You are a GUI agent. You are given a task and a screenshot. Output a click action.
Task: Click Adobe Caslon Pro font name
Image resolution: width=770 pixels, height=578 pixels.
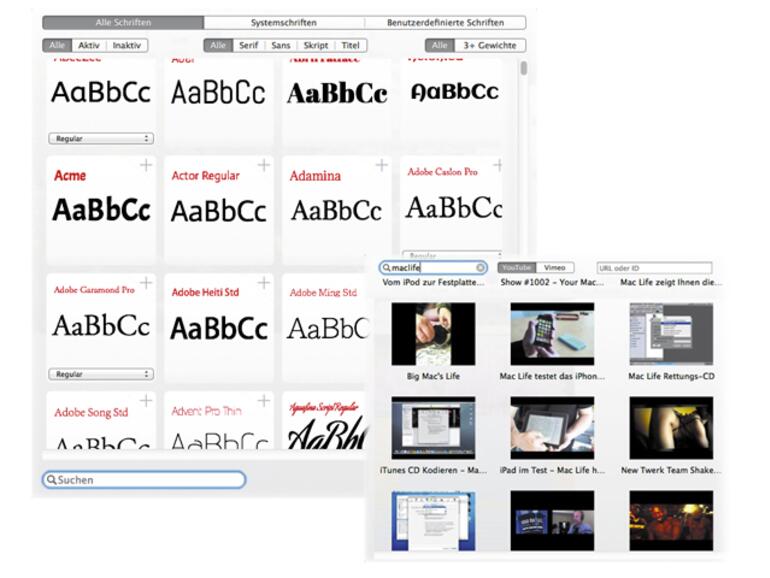tap(442, 172)
